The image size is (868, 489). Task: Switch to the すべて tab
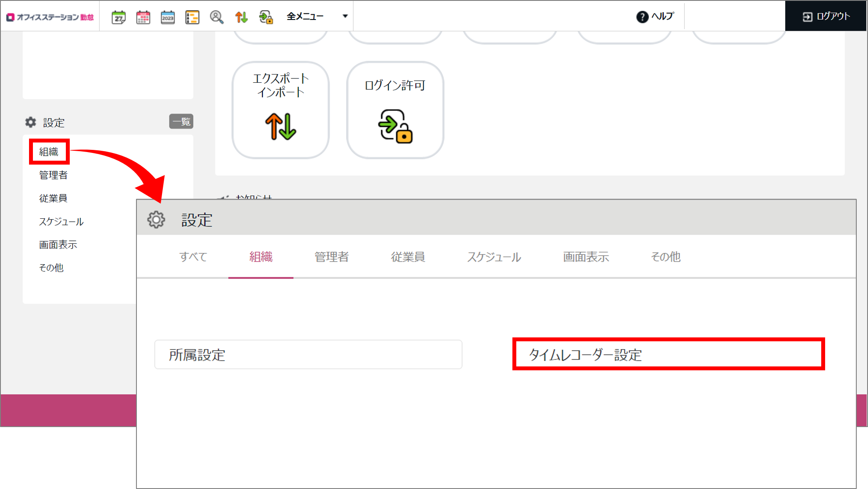pos(193,256)
